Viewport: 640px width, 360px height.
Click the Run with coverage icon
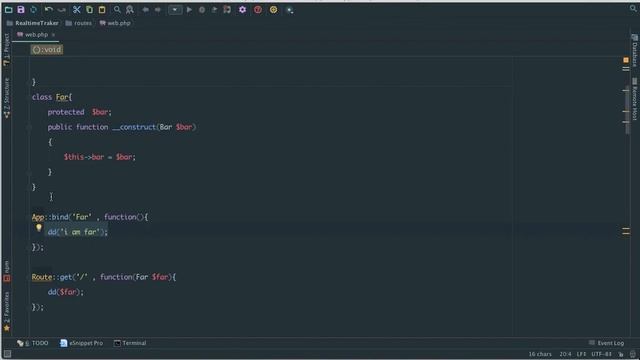pos(214,9)
